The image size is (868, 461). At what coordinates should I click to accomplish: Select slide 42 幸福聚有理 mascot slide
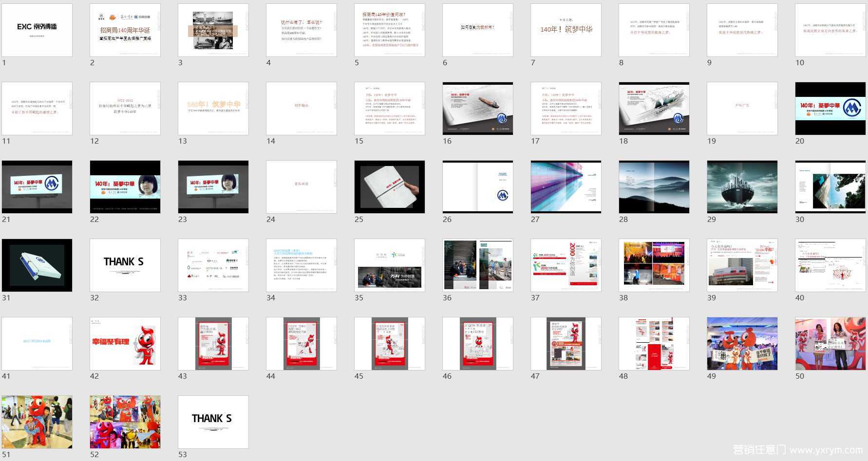pyautogui.click(x=125, y=344)
